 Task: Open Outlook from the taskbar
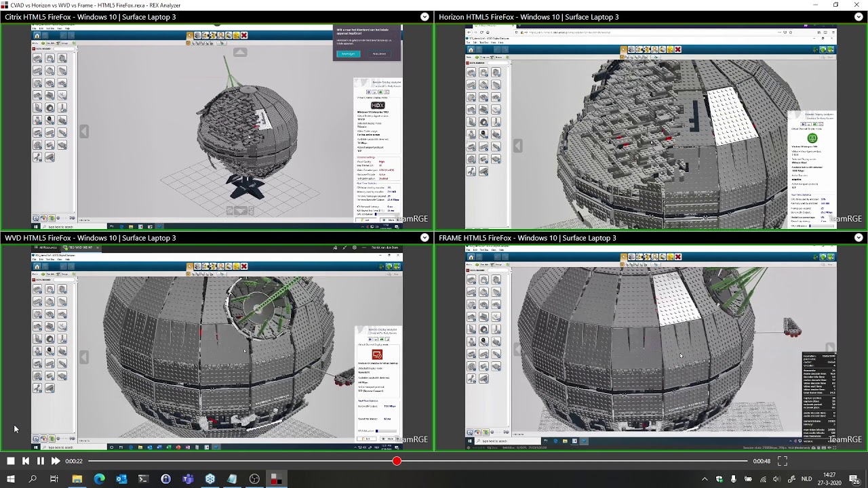[x=121, y=479]
